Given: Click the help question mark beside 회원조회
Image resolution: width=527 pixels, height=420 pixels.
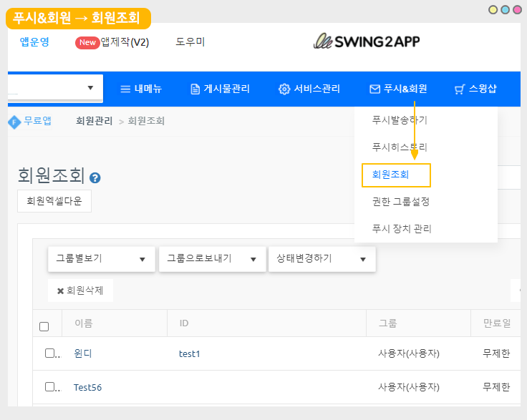Looking at the screenshot, I should coord(95,178).
